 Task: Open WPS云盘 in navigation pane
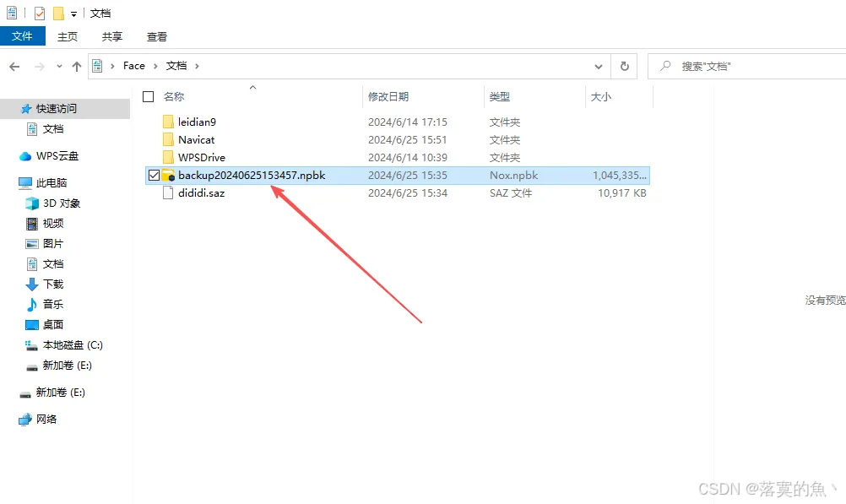pos(57,156)
